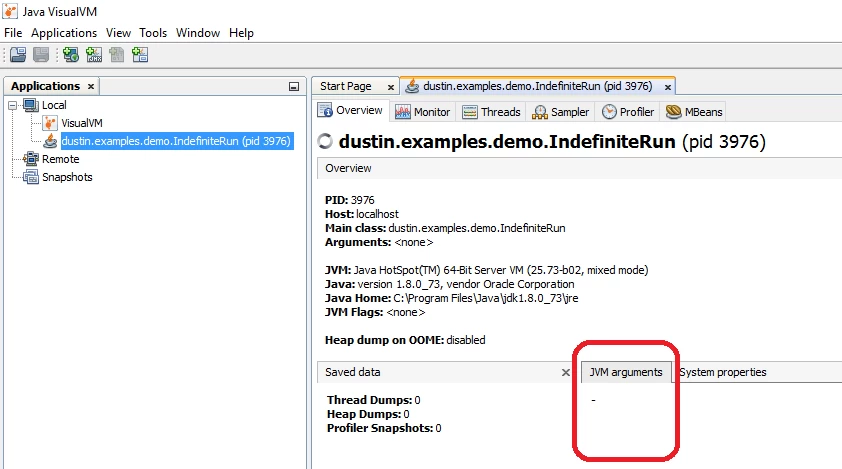
Task: Switch to the Monitor subtab
Action: tap(423, 112)
